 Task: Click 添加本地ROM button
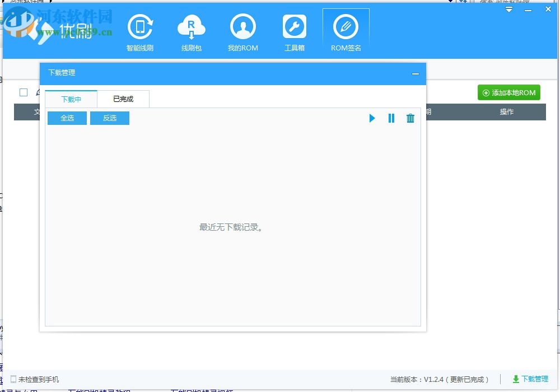(509, 93)
